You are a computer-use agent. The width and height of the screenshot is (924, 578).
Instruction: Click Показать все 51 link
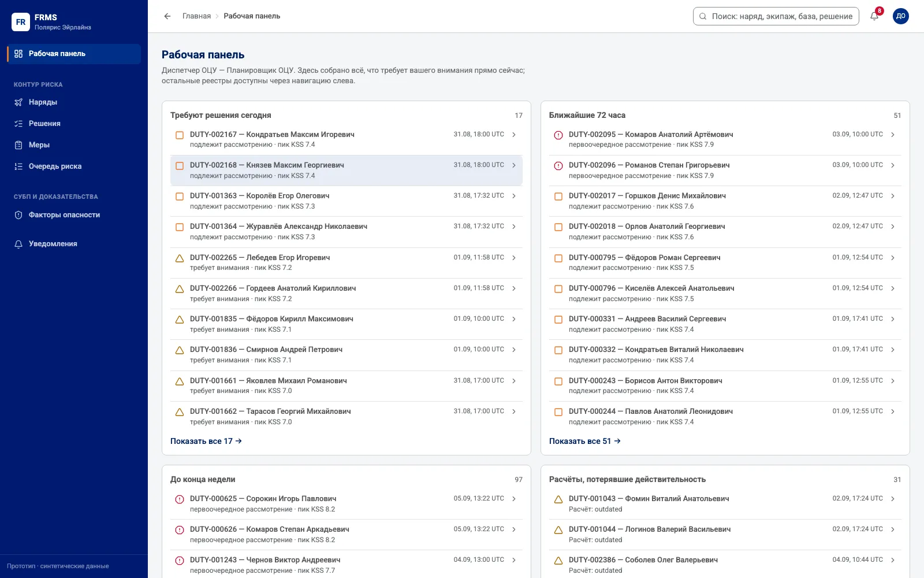[x=585, y=441]
